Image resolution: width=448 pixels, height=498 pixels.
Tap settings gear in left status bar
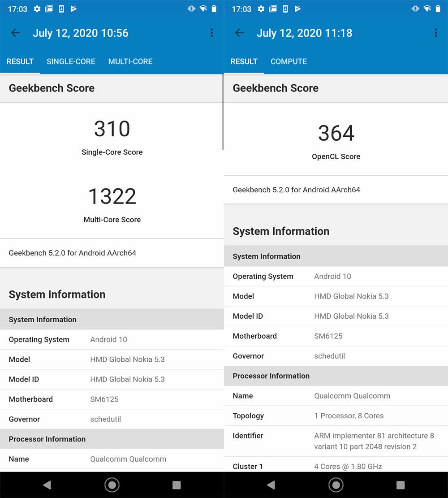tap(37, 9)
